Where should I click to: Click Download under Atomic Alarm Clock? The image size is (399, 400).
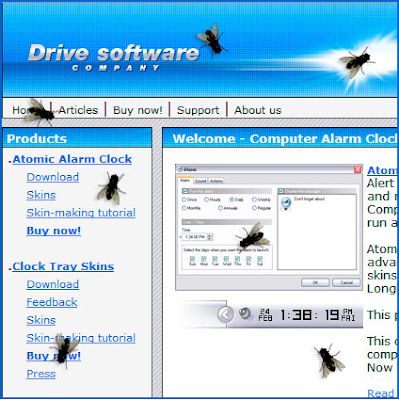coord(53,177)
